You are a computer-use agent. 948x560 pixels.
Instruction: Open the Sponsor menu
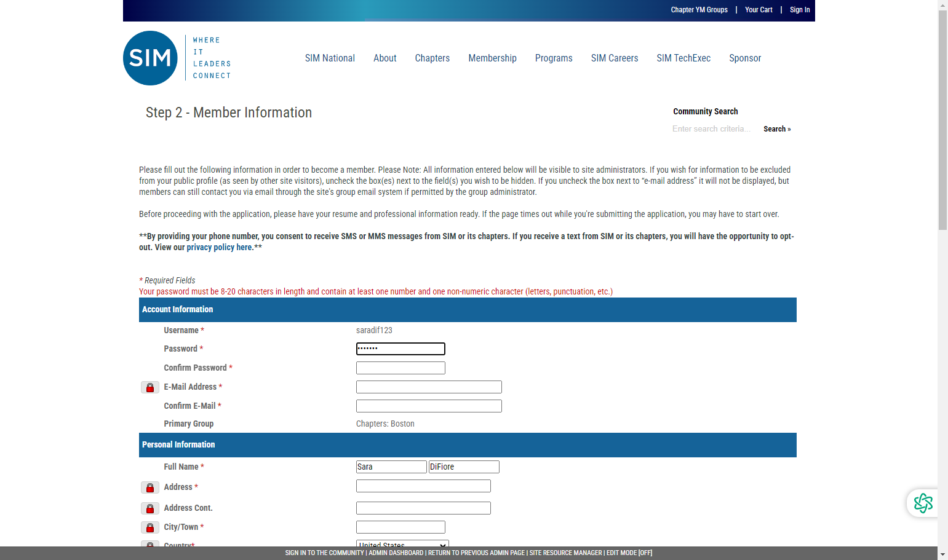745,58
